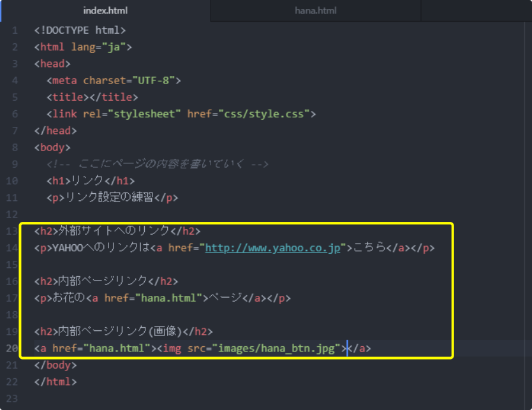The width and height of the screenshot is (532, 410).
Task: Place cursor in html lang="ja" tag
Action: 83,47
